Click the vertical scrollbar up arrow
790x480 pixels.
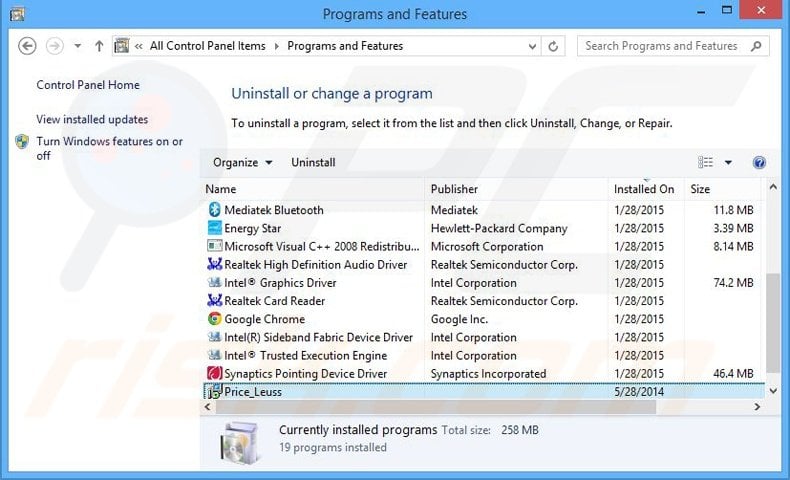[773, 187]
